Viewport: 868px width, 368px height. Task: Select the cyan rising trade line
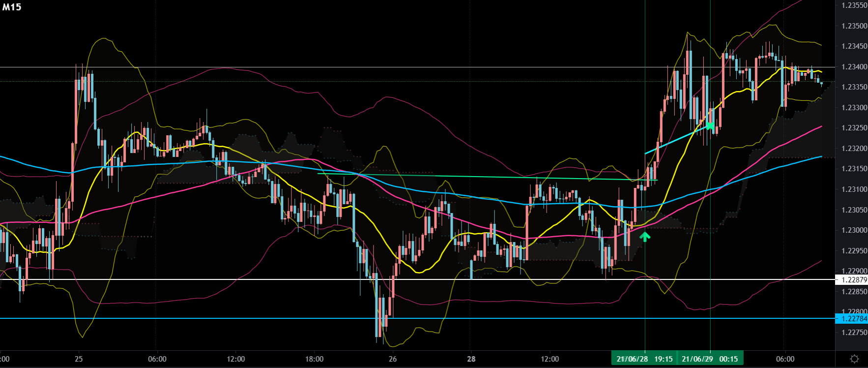[677, 140]
